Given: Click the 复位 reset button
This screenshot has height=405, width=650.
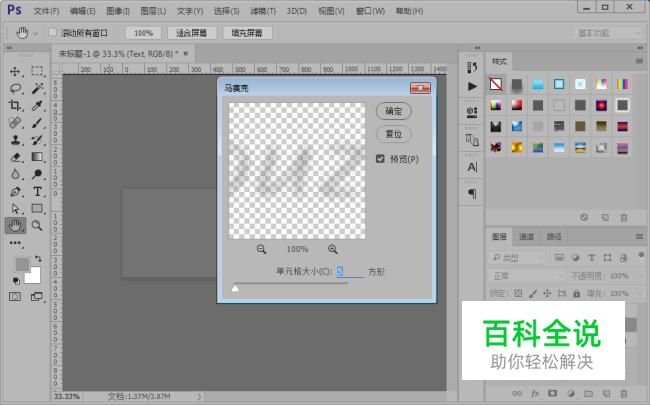Looking at the screenshot, I should tap(393, 134).
